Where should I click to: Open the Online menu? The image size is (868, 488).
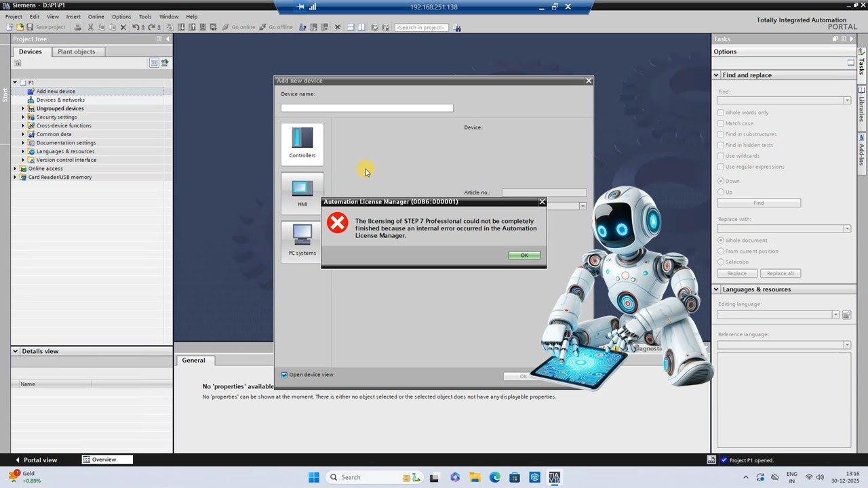[x=96, y=16]
